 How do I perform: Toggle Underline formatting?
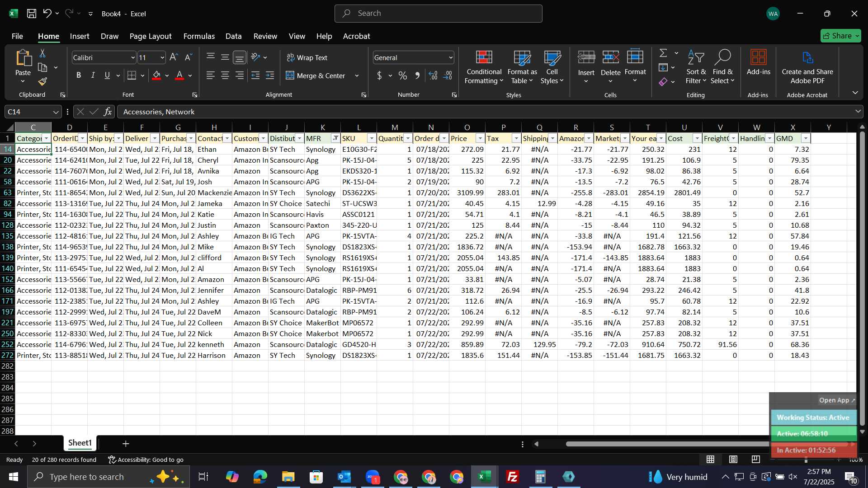tap(107, 75)
